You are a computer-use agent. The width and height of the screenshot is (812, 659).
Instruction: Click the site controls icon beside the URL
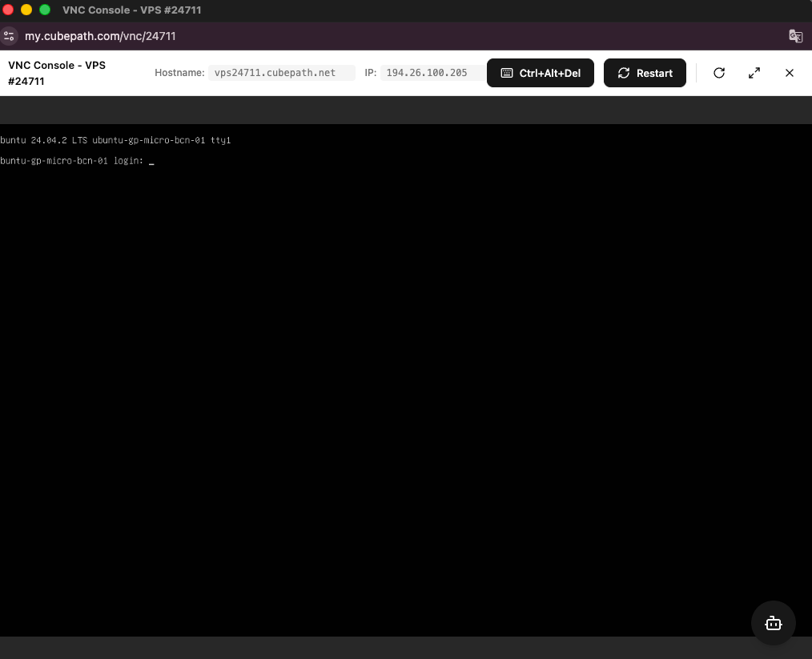coord(9,36)
